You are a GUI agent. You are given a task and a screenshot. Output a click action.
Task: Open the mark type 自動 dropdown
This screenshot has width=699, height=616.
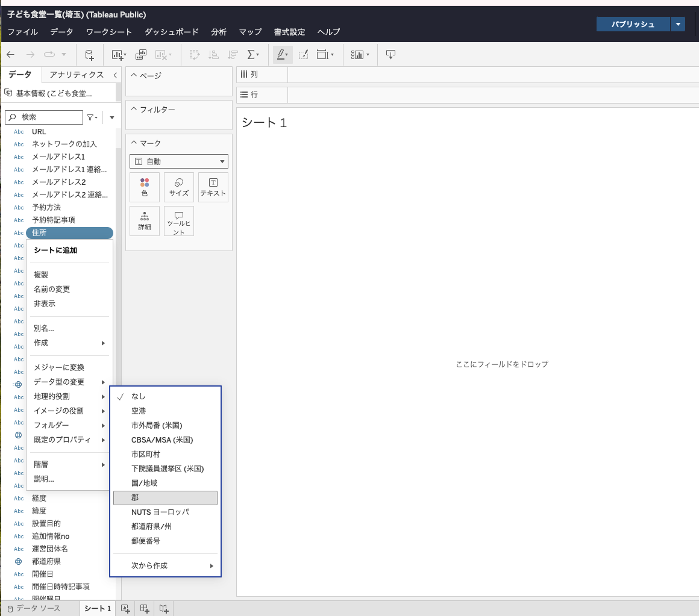(179, 161)
